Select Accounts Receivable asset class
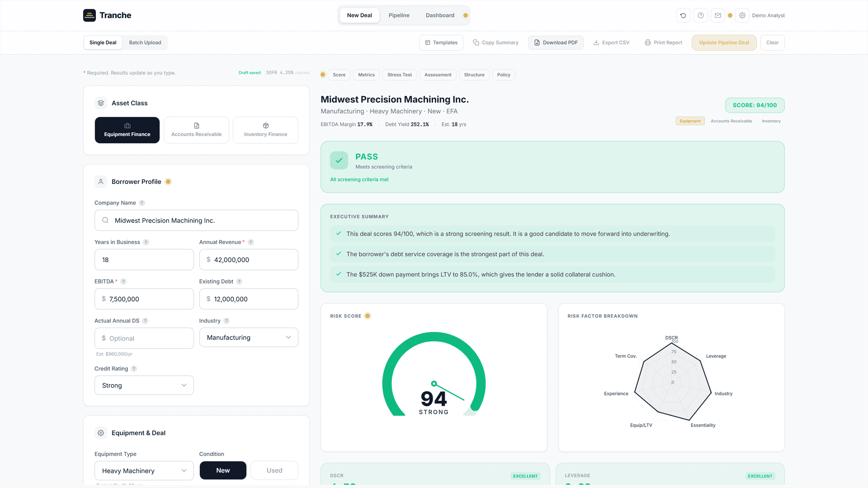868x488 pixels. 196,130
